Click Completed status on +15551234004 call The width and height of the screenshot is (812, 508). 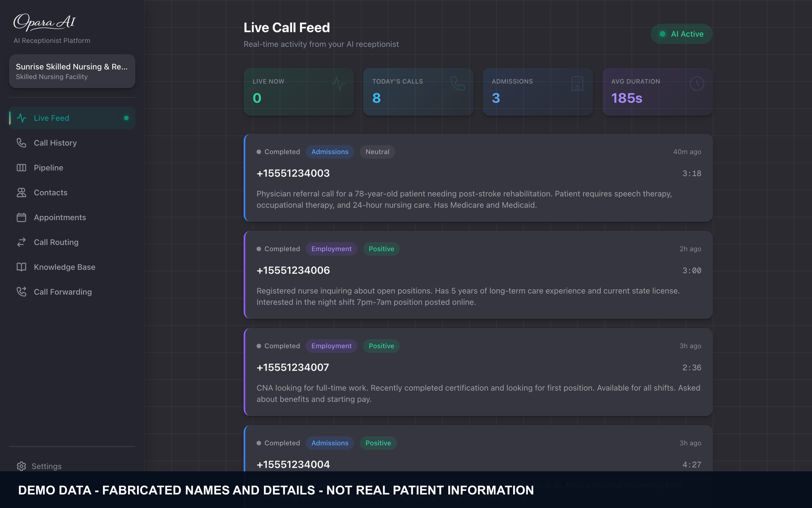278,443
